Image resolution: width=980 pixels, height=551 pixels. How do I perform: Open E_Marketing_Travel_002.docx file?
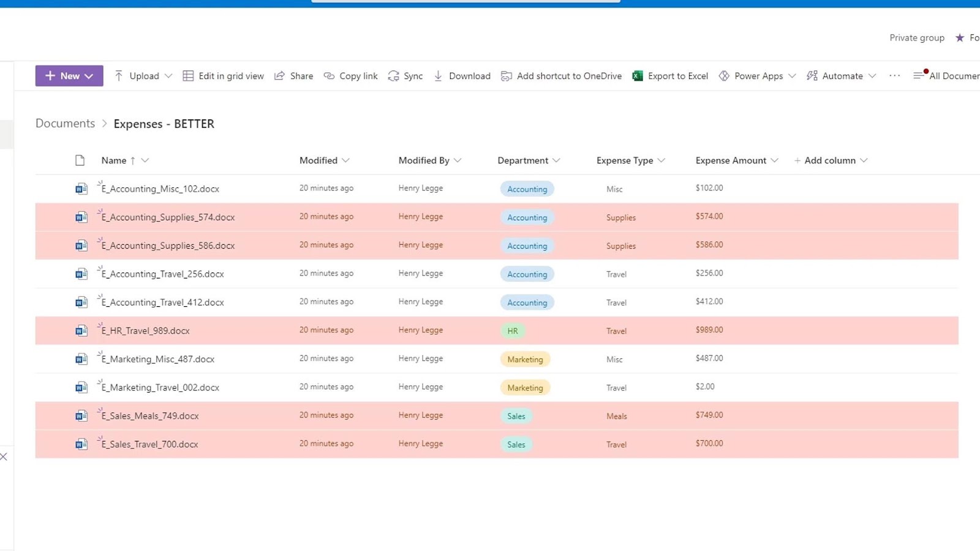160,388
